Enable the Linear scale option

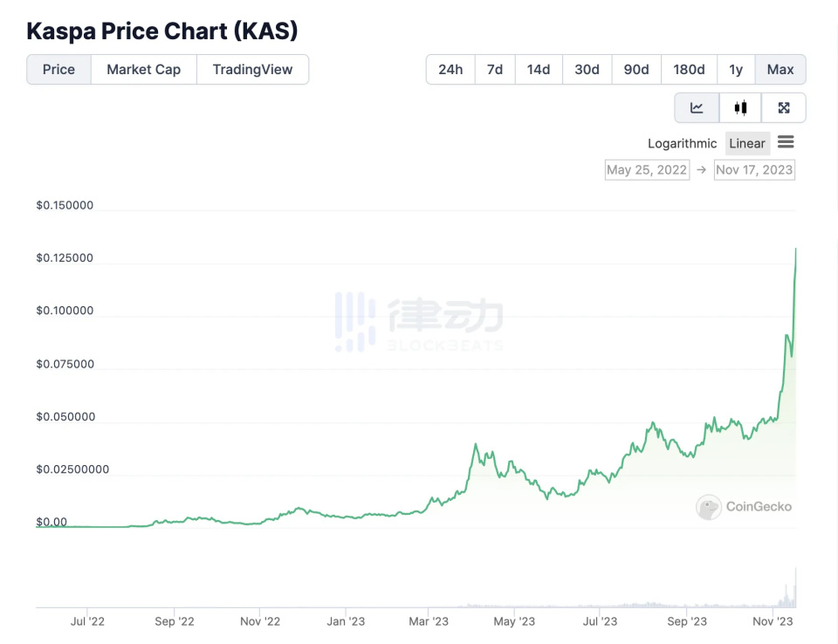click(747, 142)
